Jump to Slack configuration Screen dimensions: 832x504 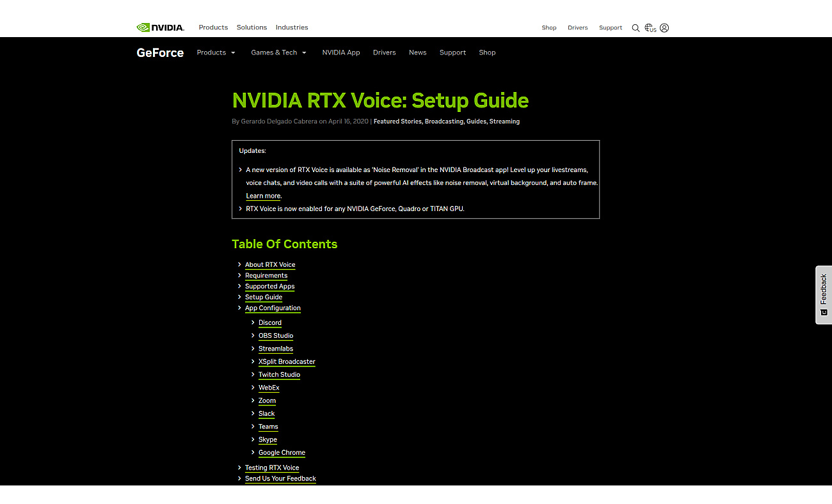click(x=266, y=414)
